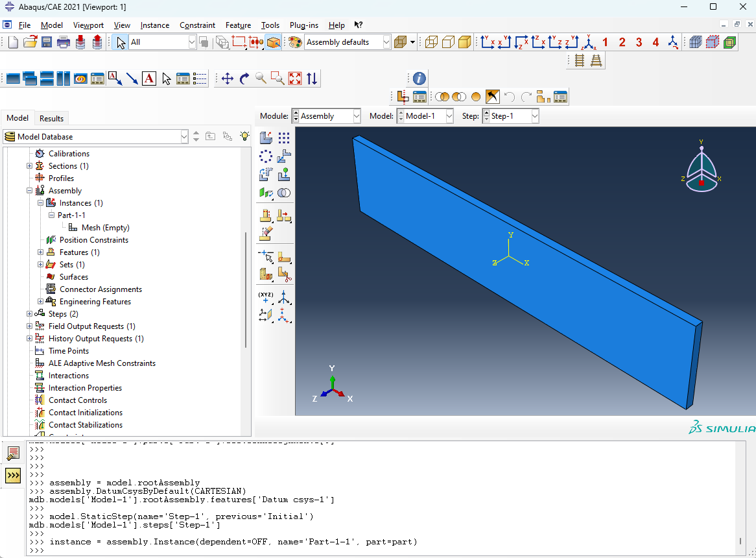
Task: Click the Auto-Fit View icon
Action: (x=295, y=79)
